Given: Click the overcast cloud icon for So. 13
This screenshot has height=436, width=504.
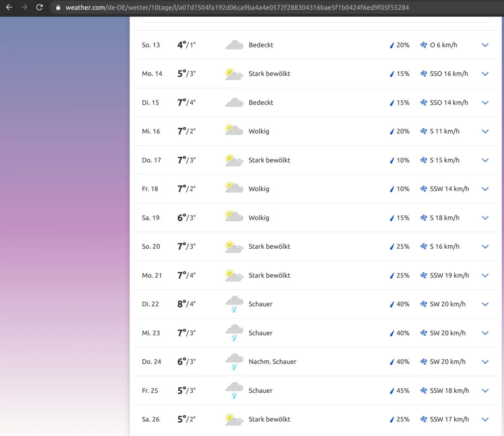Looking at the screenshot, I should click(x=234, y=45).
